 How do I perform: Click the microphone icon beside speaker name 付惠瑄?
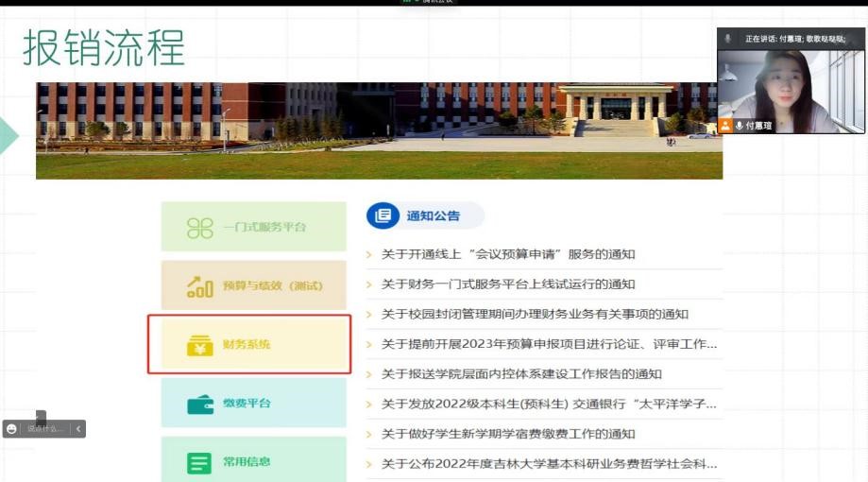(739, 126)
